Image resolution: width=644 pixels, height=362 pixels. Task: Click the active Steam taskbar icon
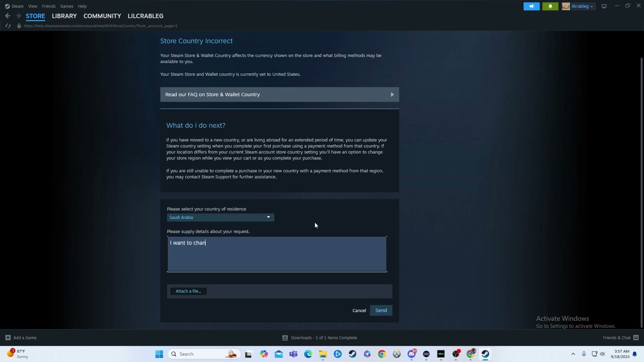[x=485, y=354]
